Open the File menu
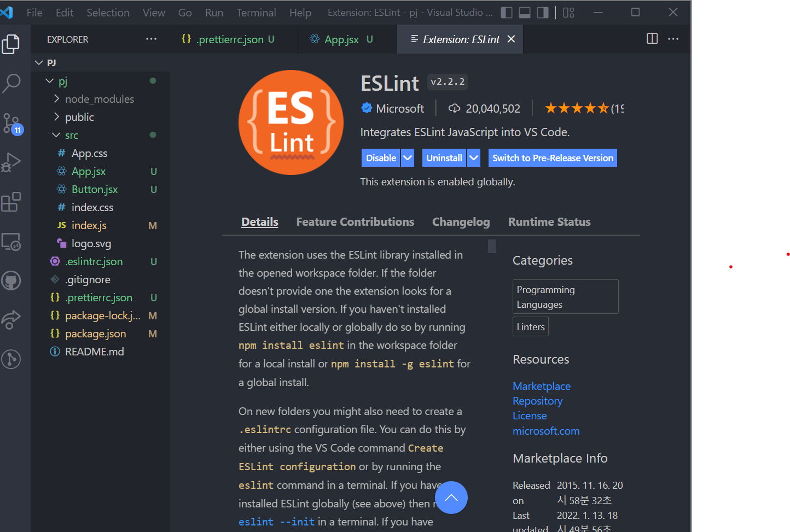790x532 pixels. (34, 13)
